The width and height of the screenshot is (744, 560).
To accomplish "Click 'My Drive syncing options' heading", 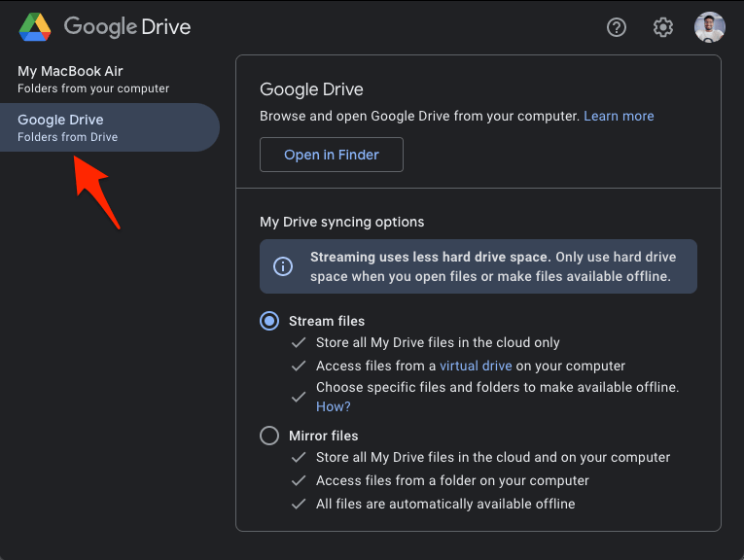I will coord(341,222).
